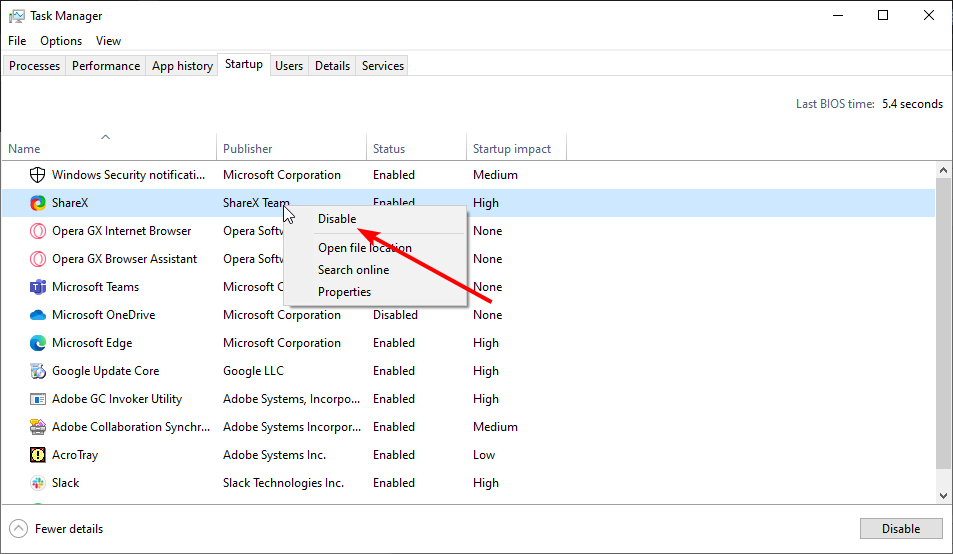Select the AcroTray warning icon
This screenshot has width=953, height=554.
37,455
